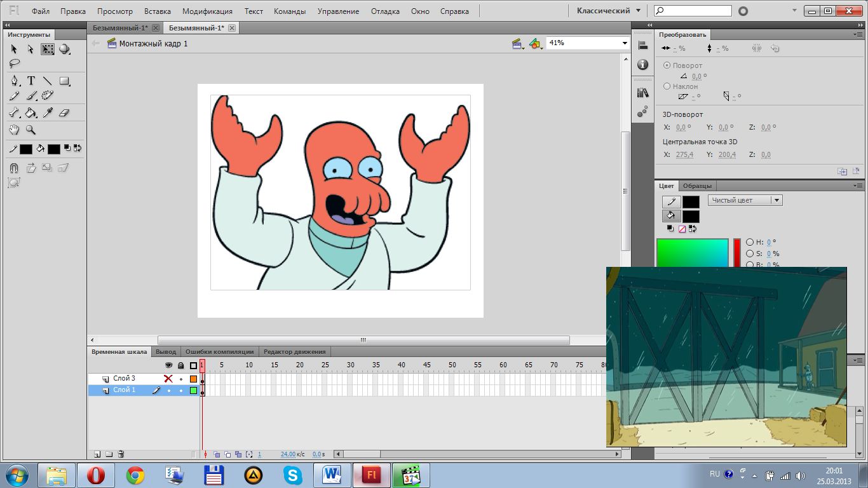Click Edit Symbols icon
Screen dimensions: 868x488
(535, 43)
